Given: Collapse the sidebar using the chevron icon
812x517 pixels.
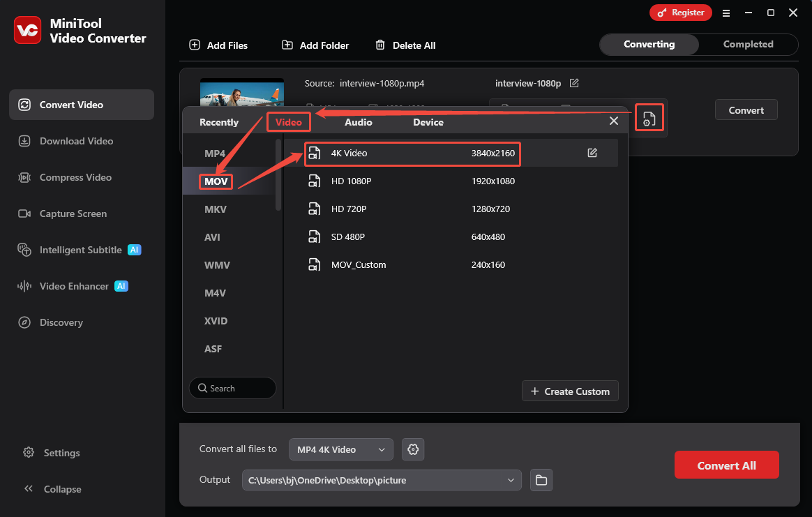Looking at the screenshot, I should (29, 488).
